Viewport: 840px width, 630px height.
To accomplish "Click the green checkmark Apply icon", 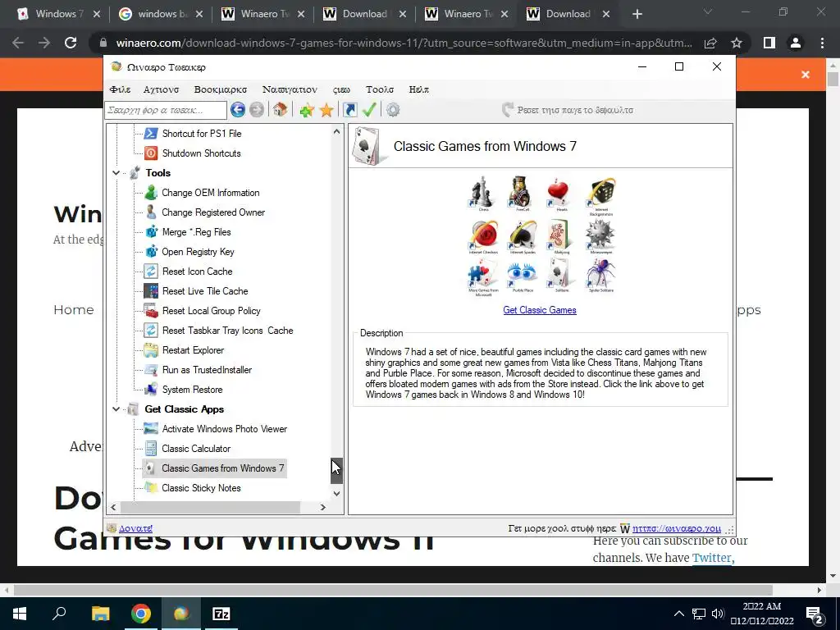I will [369, 110].
